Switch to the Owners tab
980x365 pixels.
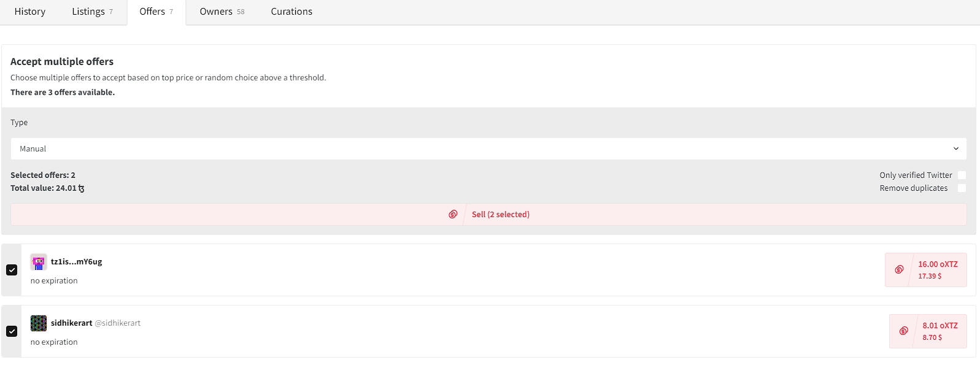(x=222, y=12)
